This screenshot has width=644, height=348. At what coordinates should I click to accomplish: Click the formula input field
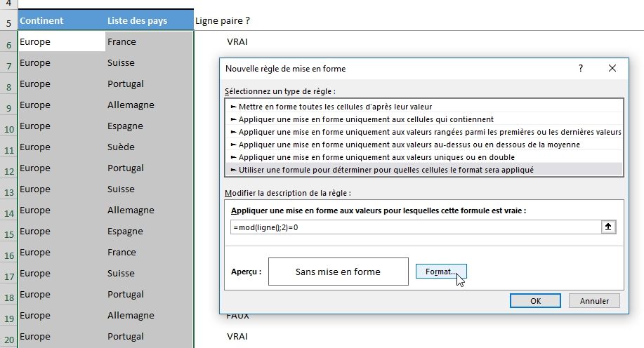414,227
